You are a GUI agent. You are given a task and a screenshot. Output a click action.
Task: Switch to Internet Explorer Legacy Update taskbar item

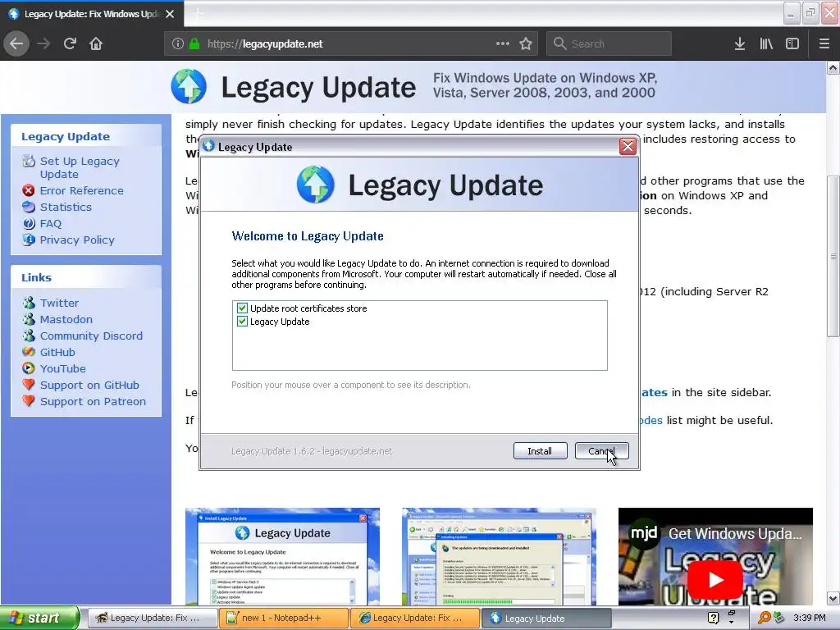tap(414, 618)
